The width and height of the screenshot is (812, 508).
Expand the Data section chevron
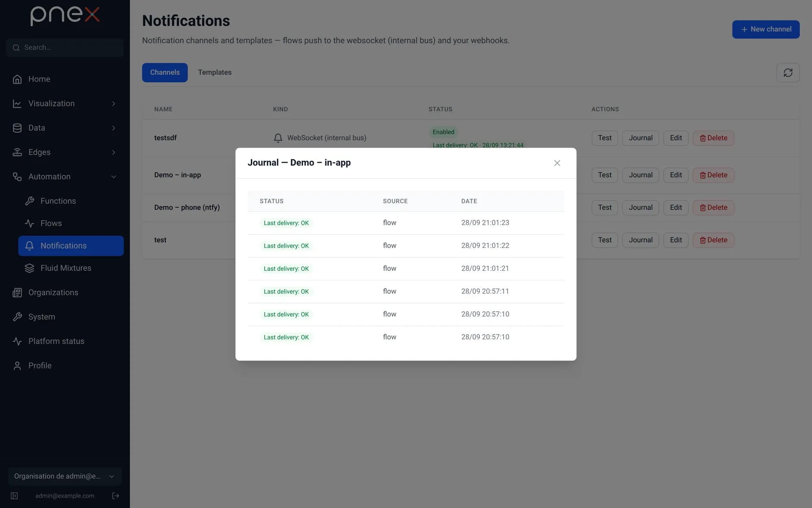pos(114,128)
